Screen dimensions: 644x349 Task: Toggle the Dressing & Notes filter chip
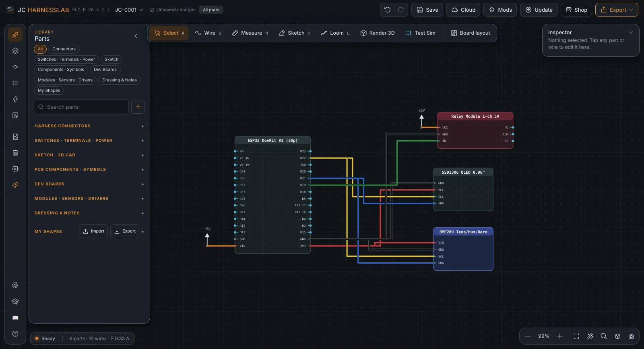tap(120, 80)
